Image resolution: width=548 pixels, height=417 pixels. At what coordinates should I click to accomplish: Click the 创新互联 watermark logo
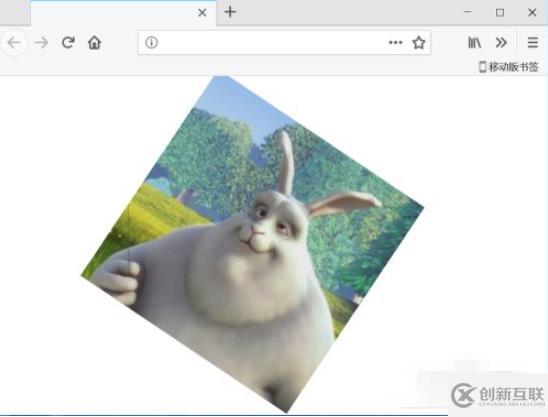498,394
